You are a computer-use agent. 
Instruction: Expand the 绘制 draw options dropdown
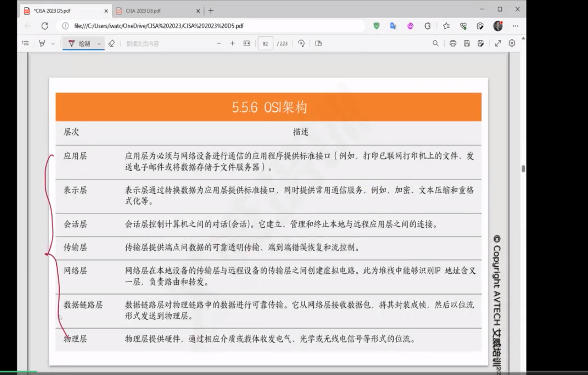(x=99, y=44)
